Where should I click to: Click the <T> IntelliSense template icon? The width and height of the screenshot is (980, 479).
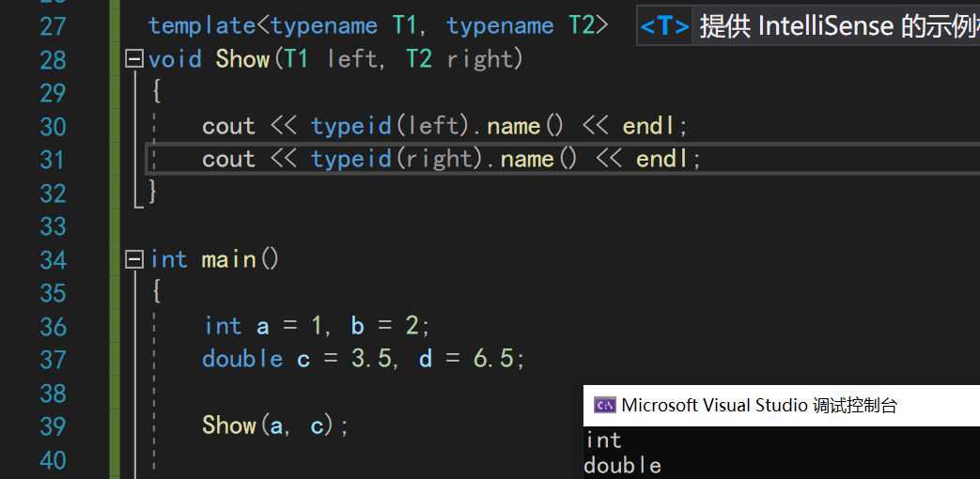[x=664, y=27]
